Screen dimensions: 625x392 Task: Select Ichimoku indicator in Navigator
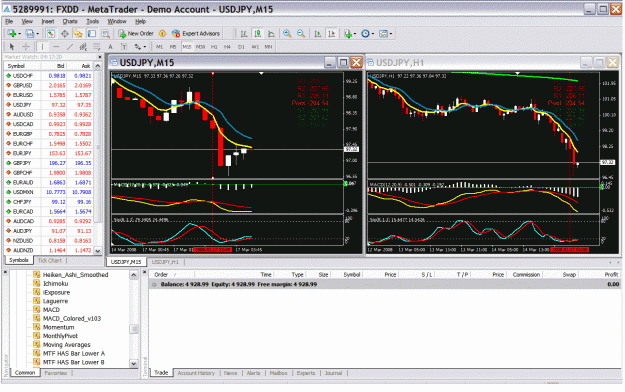coord(55,284)
